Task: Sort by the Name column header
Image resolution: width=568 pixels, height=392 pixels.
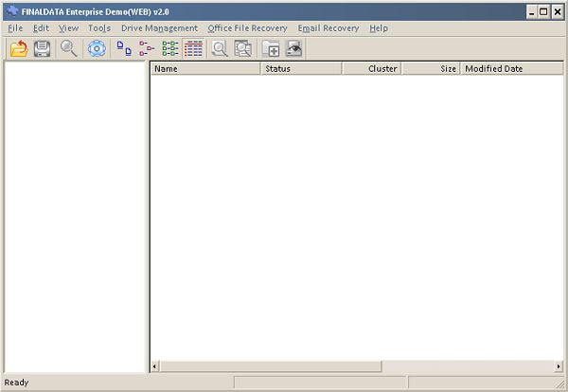Action: [x=205, y=68]
